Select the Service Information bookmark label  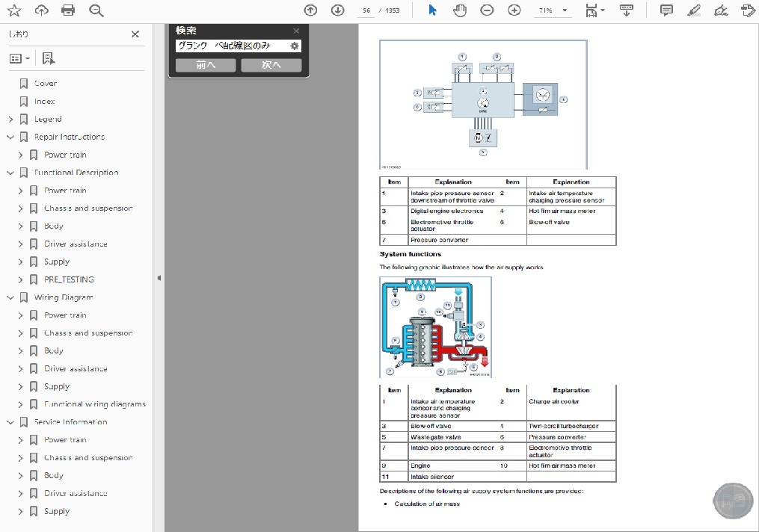71,422
